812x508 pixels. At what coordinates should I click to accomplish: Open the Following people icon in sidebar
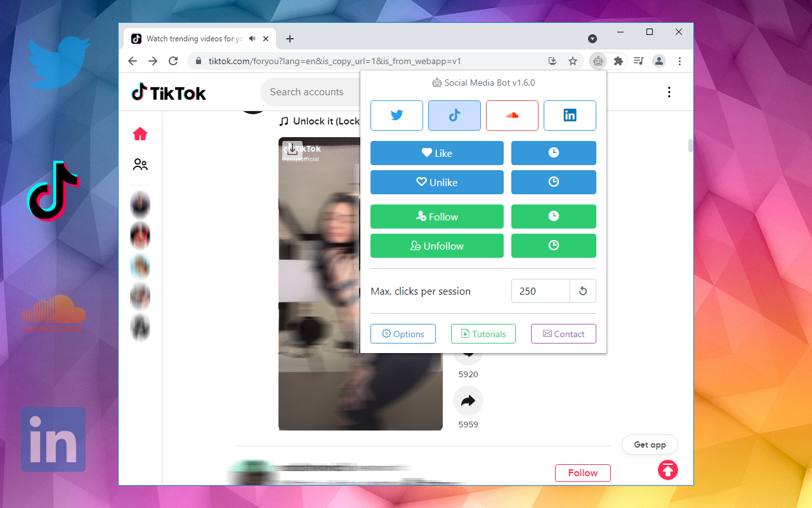pos(140,165)
